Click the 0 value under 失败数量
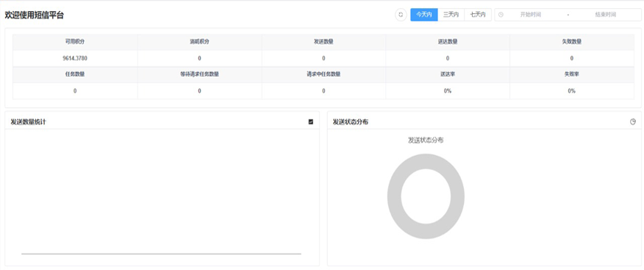This screenshot has height=270, width=644. point(572,58)
